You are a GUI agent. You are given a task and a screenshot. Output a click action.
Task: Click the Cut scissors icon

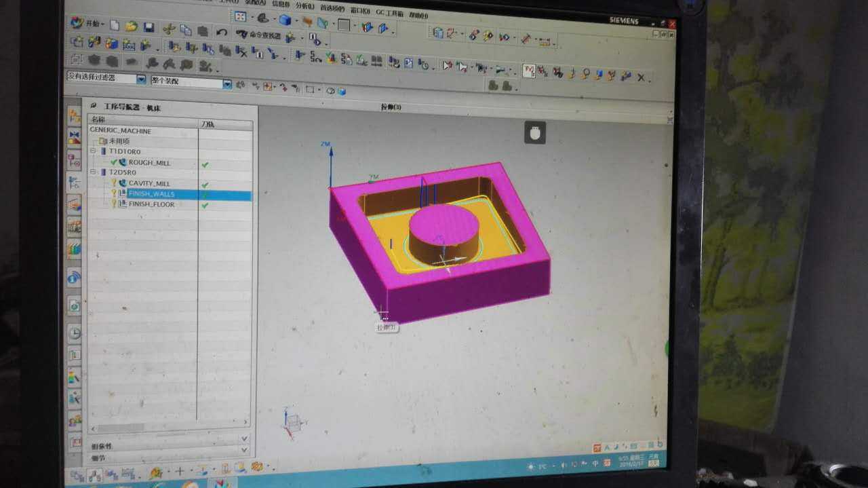click(169, 29)
